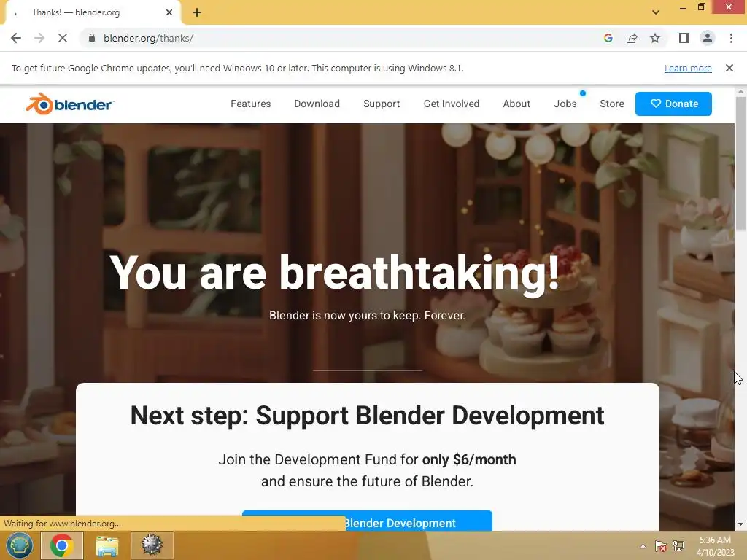Open the Download menu item
The height and width of the screenshot is (560, 747).
tap(317, 104)
